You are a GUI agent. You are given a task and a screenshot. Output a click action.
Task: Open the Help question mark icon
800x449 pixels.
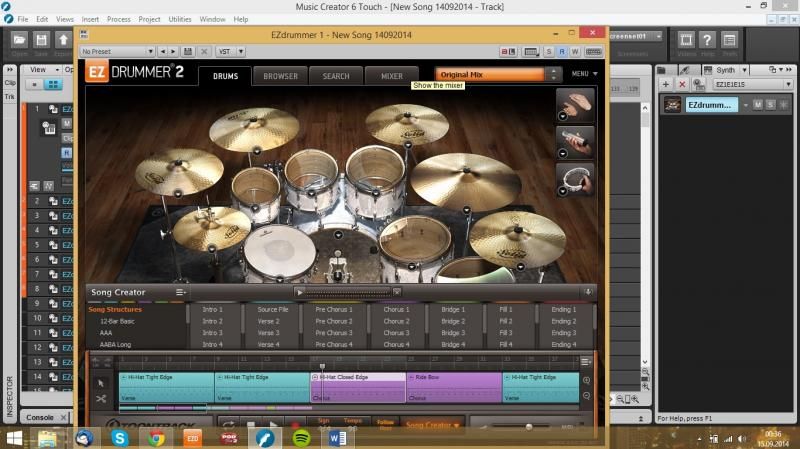[707, 40]
